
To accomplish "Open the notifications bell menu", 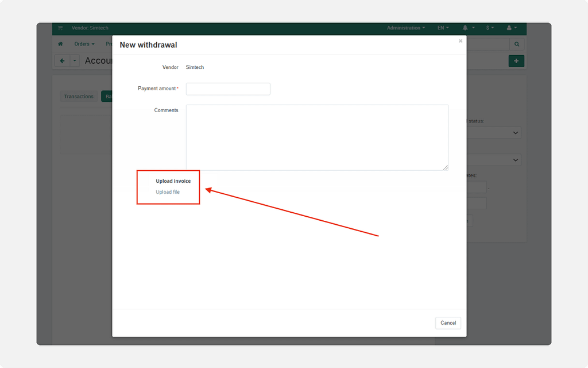I will (468, 28).
